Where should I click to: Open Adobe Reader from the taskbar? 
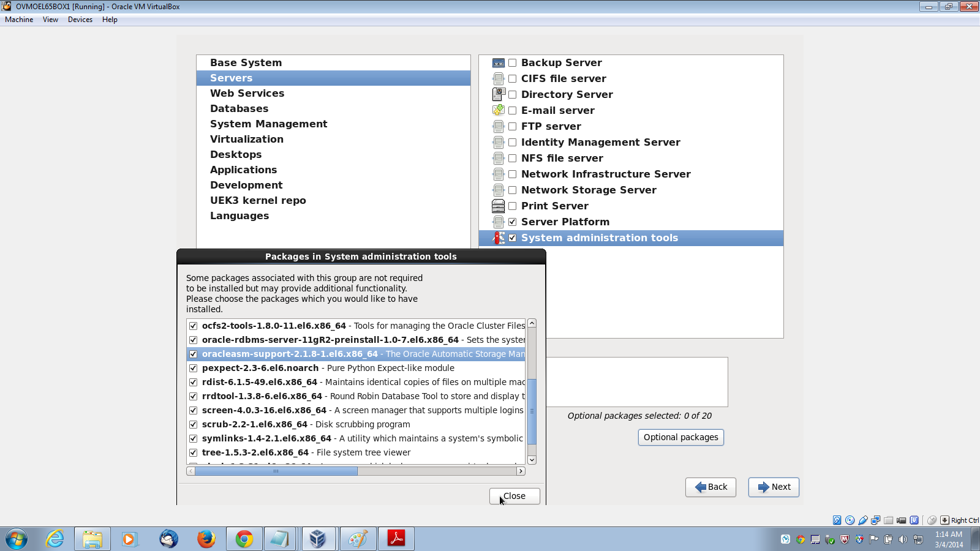396,539
